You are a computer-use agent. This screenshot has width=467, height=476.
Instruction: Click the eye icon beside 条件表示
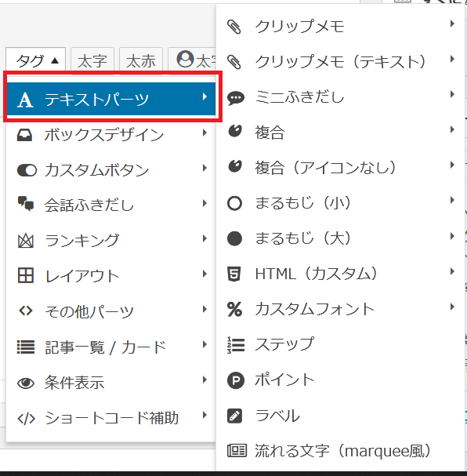(26, 383)
